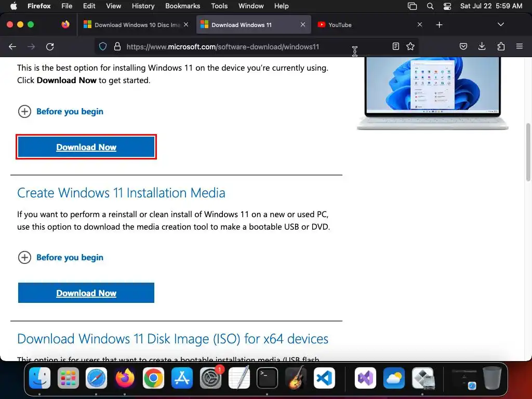Open the cloud app in Dock
This screenshot has height=399, width=532.
point(394,378)
